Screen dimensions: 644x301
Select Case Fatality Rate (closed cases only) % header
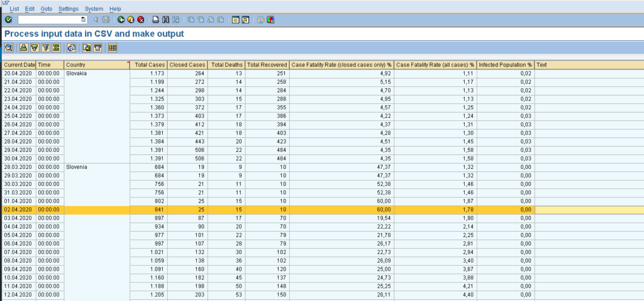pyautogui.click(x=341, y=65)
